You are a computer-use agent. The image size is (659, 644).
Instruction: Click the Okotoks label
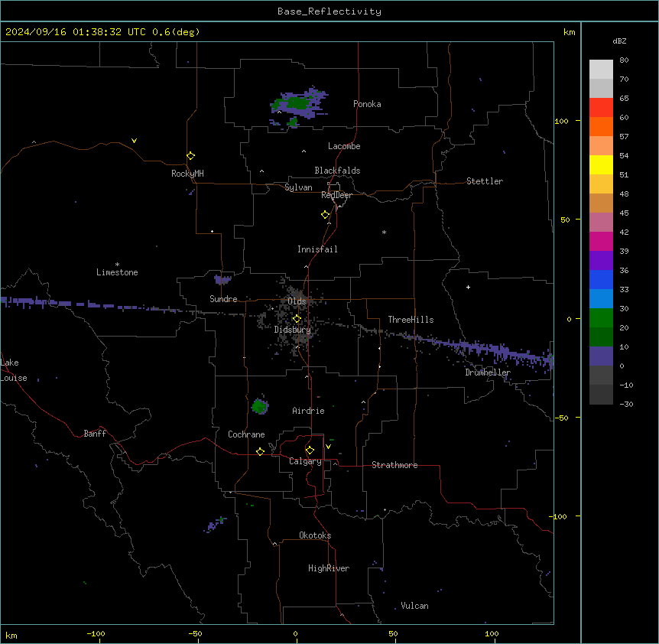pos(315,535)
